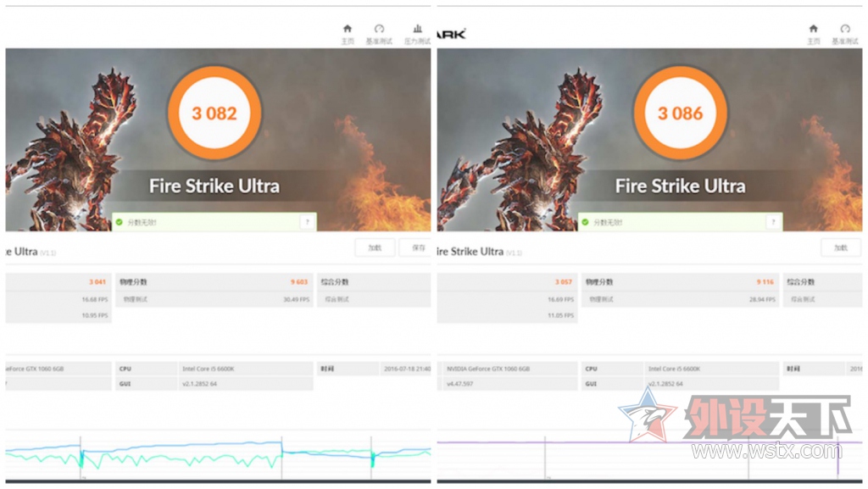Viewport: 868px width, 489px height.
Task: Click green valid-score check icon in left window
Action: [x=119, y=222]
